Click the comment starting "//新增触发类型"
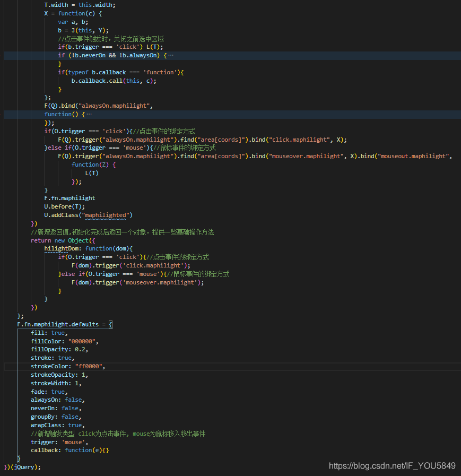The width and height of the screenshot is (461, 476). (x=118, y=434)
